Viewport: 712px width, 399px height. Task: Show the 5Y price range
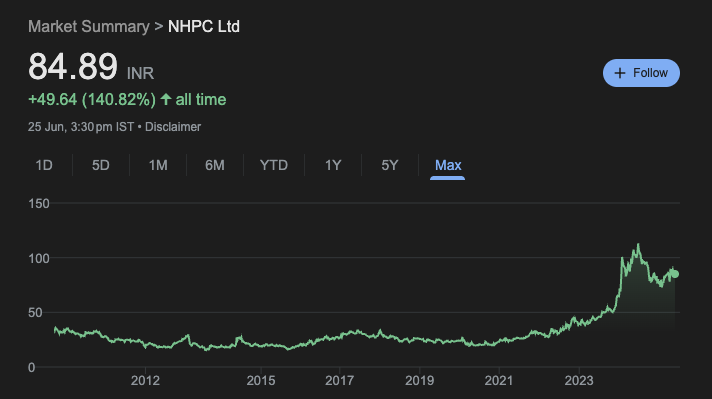tap(390, 165)
